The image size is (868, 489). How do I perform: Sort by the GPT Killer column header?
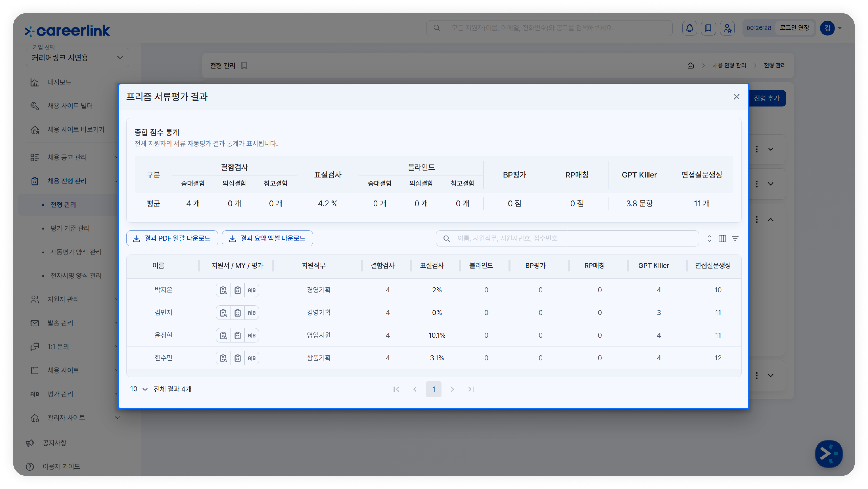[654, 266]
